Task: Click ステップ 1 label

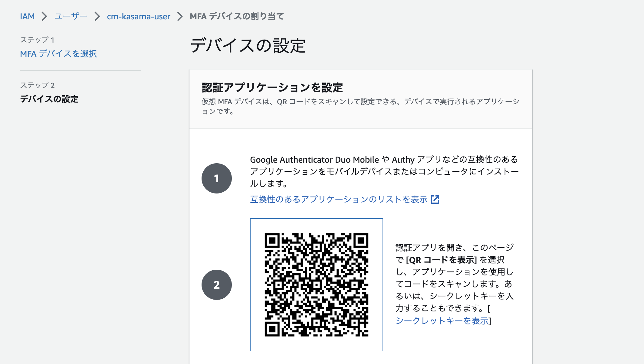Action: [37, 40]
